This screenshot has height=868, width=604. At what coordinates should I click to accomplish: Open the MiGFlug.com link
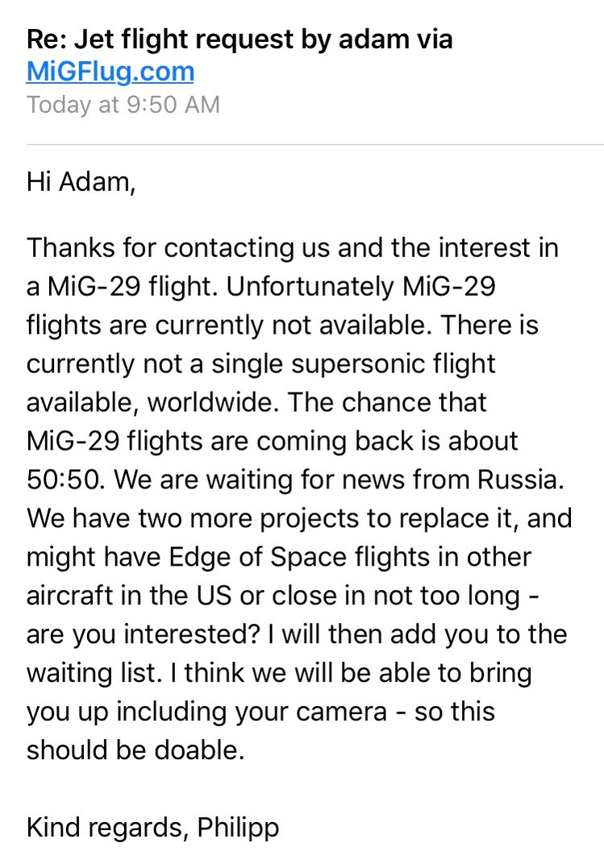coord(110,72)
